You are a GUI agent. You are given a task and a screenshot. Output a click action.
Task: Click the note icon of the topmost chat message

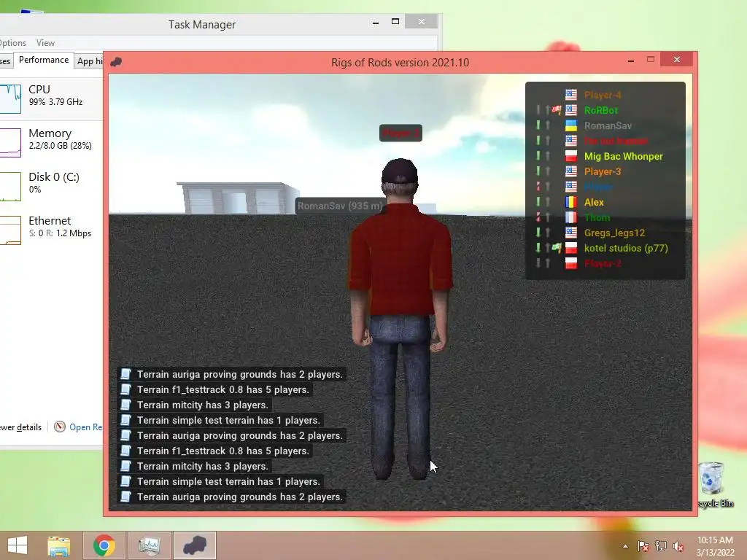(x=125, y=374)
